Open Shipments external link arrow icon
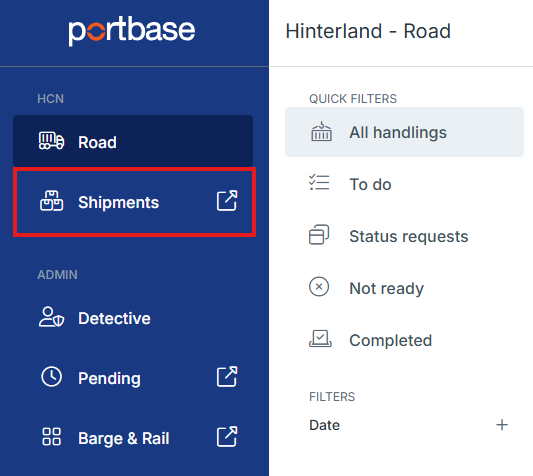The width and height of the screenshot is (533, 476). [227, 201]
